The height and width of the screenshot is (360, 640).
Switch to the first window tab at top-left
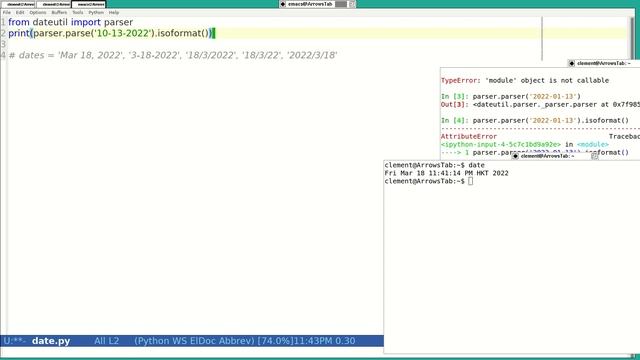point(18,4)
